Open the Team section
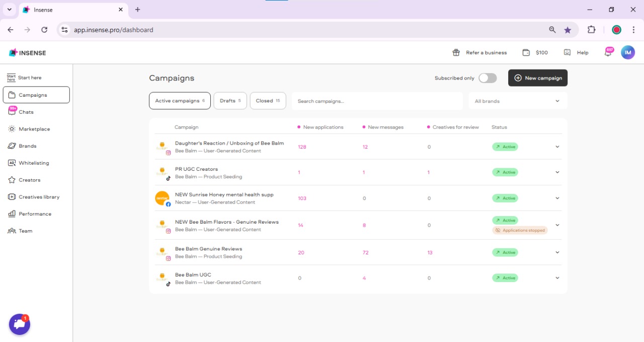The image size is (644, 342). [36, 231]
